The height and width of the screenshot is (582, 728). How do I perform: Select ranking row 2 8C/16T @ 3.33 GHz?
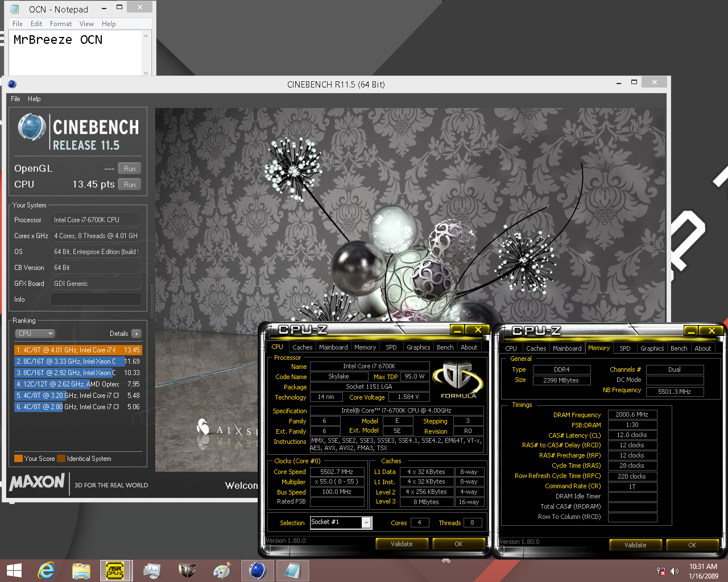point(78,361)
